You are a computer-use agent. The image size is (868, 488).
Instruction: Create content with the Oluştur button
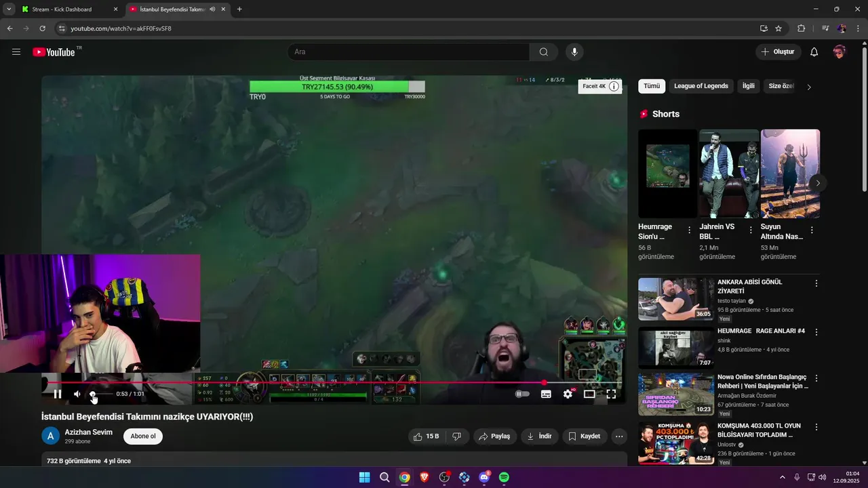778,52
